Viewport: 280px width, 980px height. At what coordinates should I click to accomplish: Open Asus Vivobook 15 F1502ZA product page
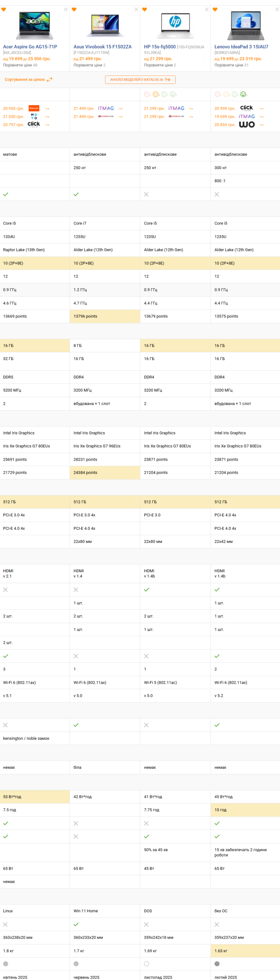coord(102,47)
